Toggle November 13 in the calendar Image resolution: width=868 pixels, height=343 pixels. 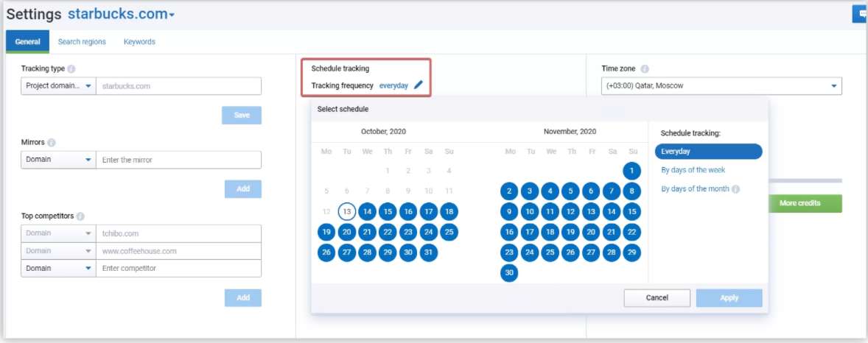coord(591,212)
